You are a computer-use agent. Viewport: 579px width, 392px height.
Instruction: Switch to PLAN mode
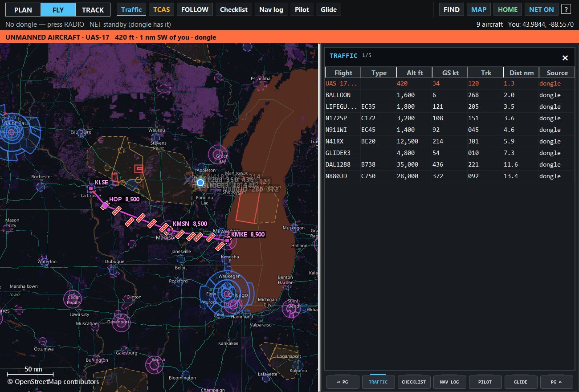point(23,9)
